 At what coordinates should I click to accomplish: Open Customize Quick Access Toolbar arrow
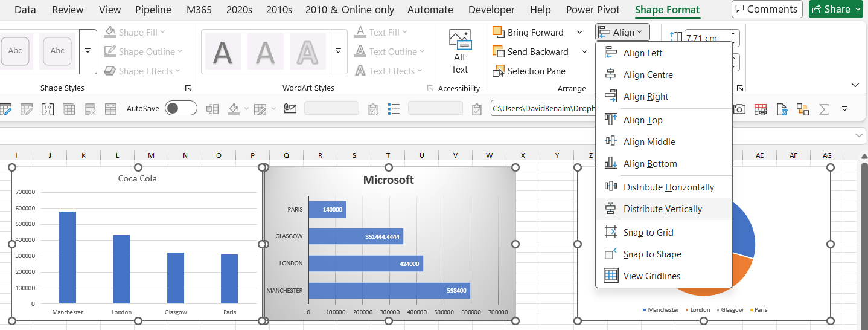coord(844,109)
